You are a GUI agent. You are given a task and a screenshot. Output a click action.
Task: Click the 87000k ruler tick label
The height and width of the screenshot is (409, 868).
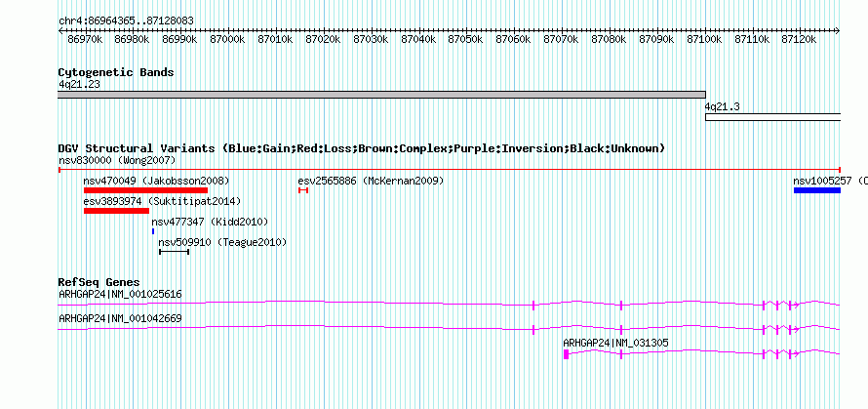coord(228,39)
